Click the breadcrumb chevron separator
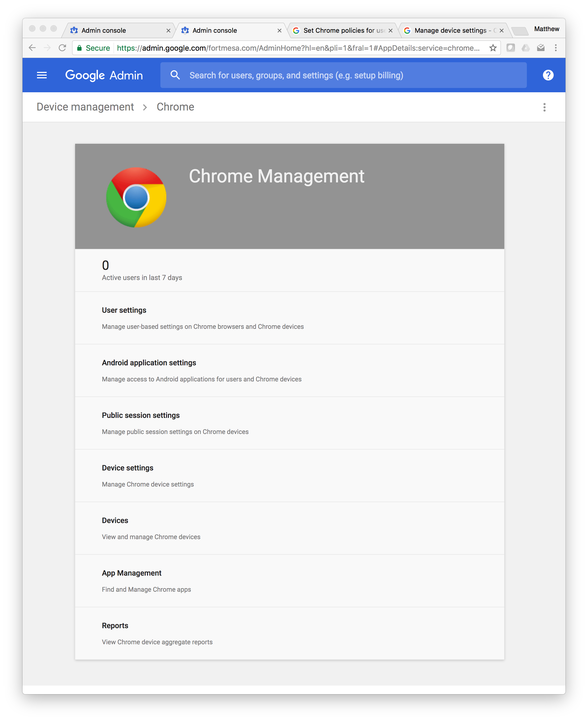Image resolution: width=588 pixels, height=721 pixels. coord(145,107)
